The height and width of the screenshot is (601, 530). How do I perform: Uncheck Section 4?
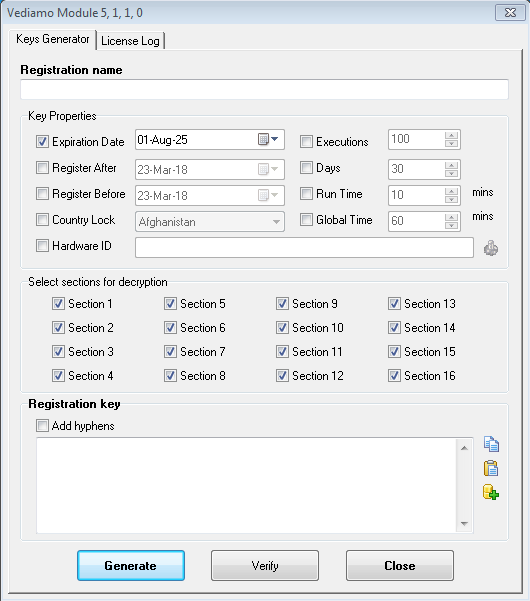pos(58,376)
